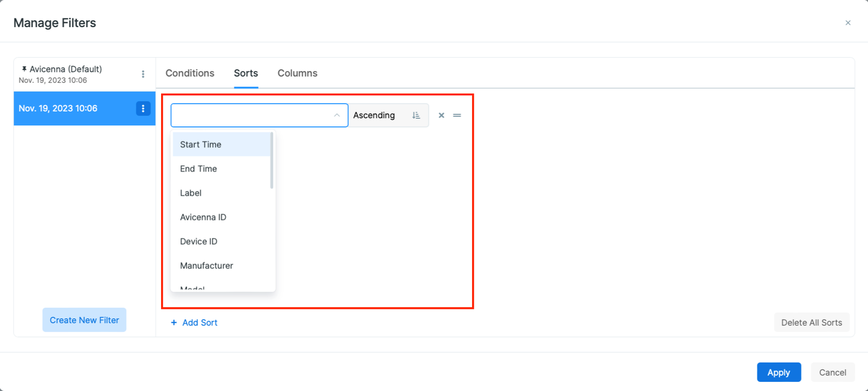Open the three-dot menu for Avicenna (Default)
The height and width of the screenshot is (391, 868).
tap(143, 74)
